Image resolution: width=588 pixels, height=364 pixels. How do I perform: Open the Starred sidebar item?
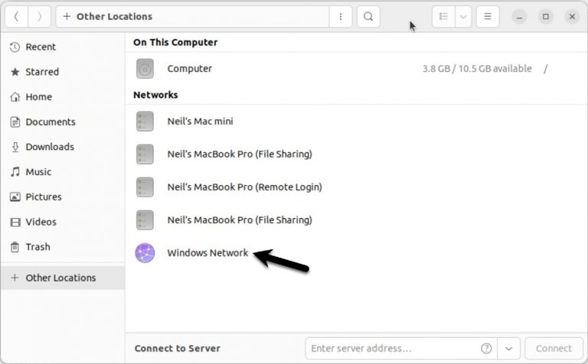tap(41, 72)
